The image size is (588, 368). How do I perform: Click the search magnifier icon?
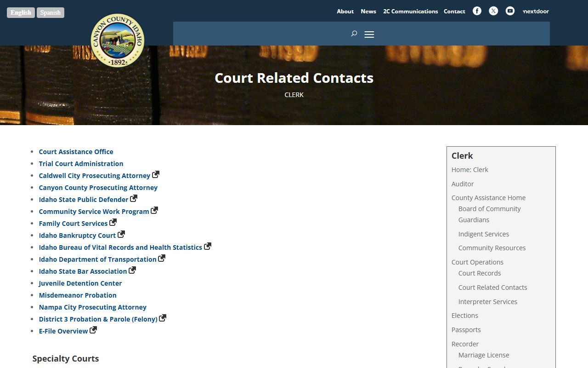[354, 34]
